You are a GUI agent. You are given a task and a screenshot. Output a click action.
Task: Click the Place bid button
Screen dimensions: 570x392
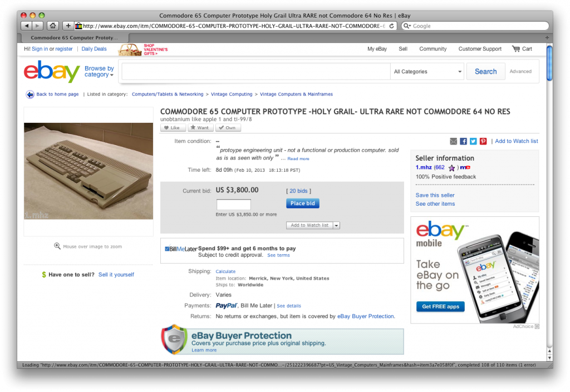click(x=303, y=204)
